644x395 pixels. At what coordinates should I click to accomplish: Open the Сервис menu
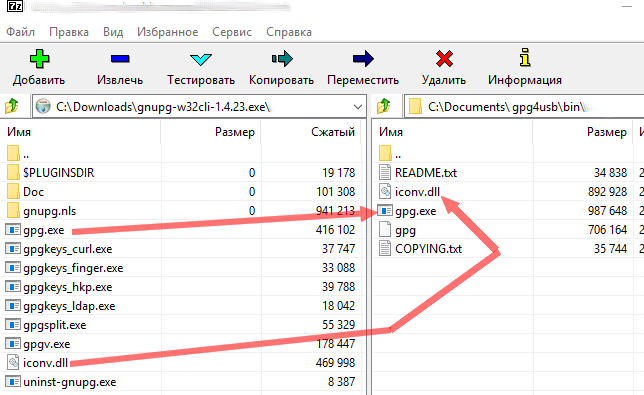point(232,32)
